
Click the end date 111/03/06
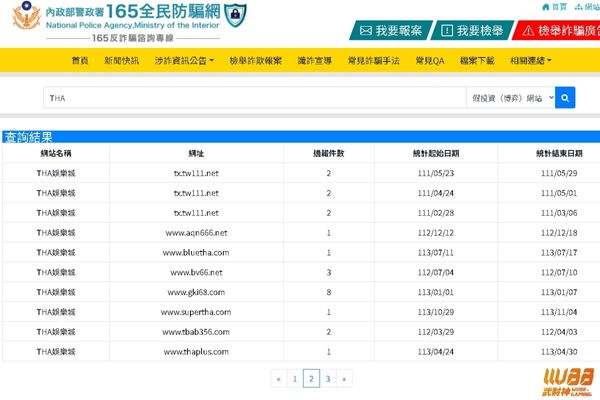tap(559, 213)
